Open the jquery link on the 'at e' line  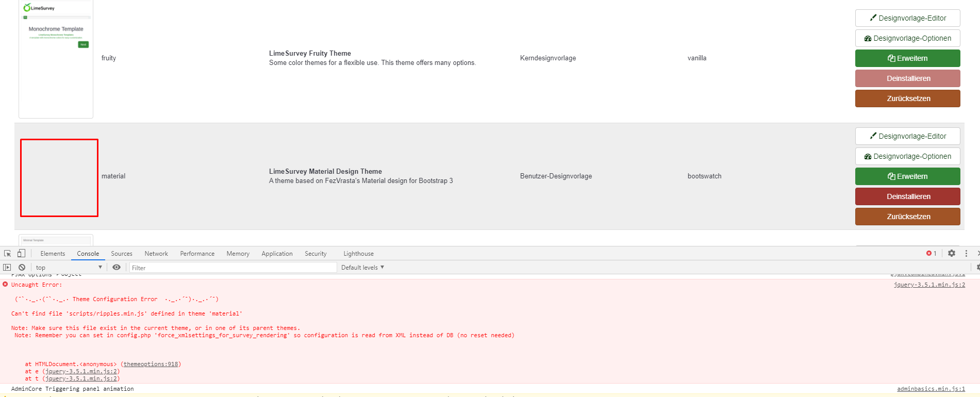[x=81, y=371]
